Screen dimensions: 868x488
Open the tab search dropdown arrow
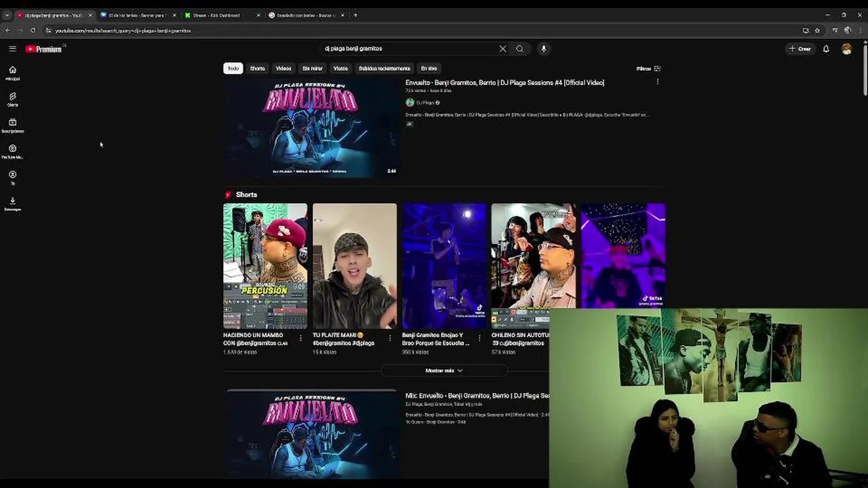coord(7,15)
